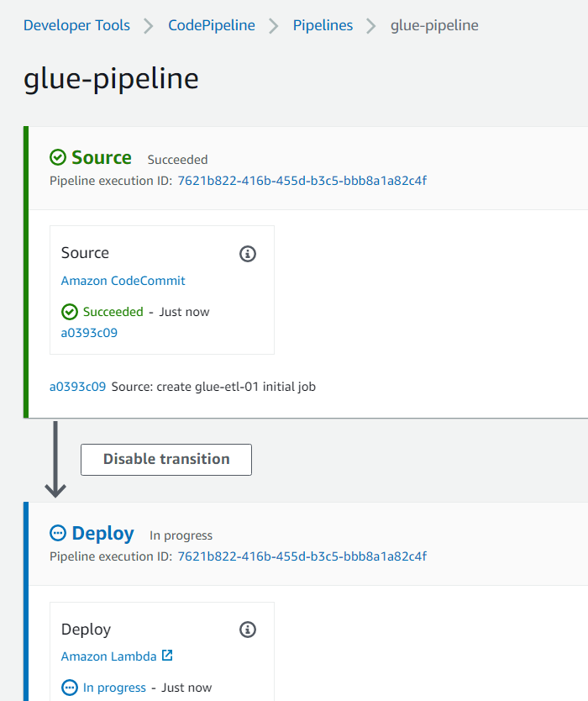Click commit a0393c09 beside the commit message
This screenshot has width=588, height=701.
pyautogui.click(x=77, y=387)
